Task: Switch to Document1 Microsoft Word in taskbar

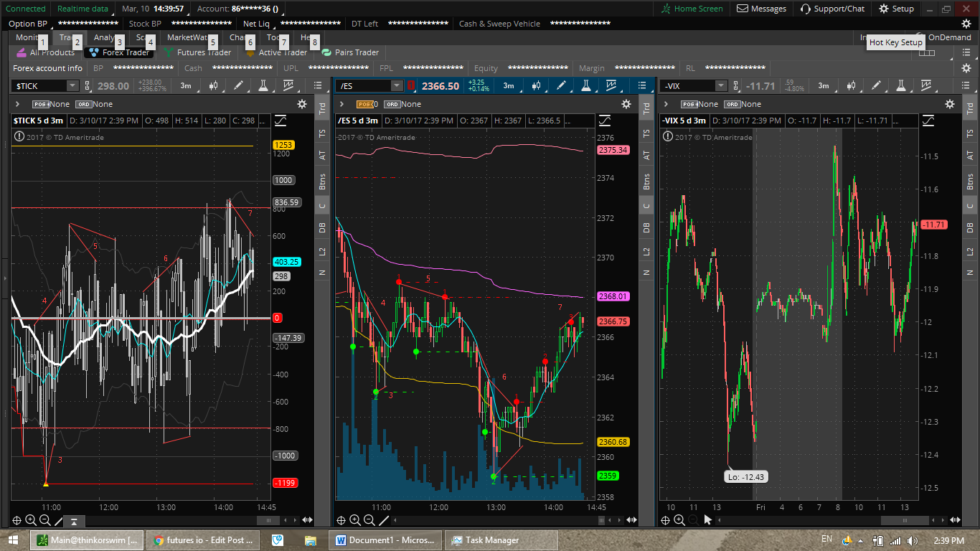Action: (x=384, y=540)
